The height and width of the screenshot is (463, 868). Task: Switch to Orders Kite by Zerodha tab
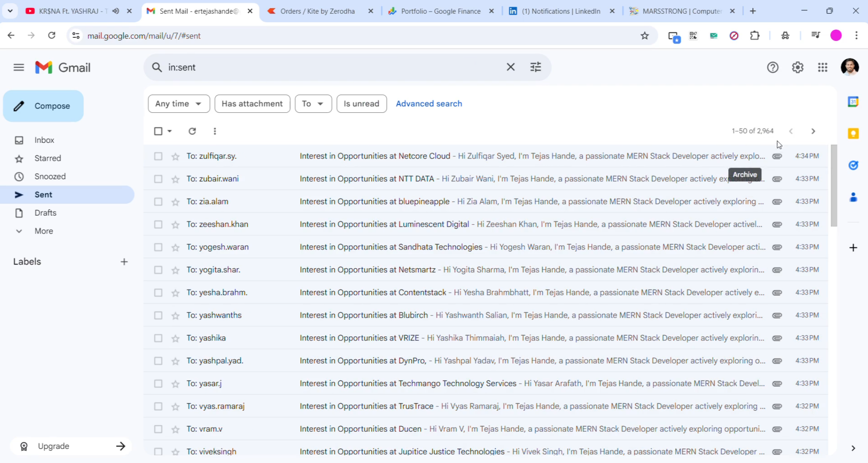tap(317, 11)
